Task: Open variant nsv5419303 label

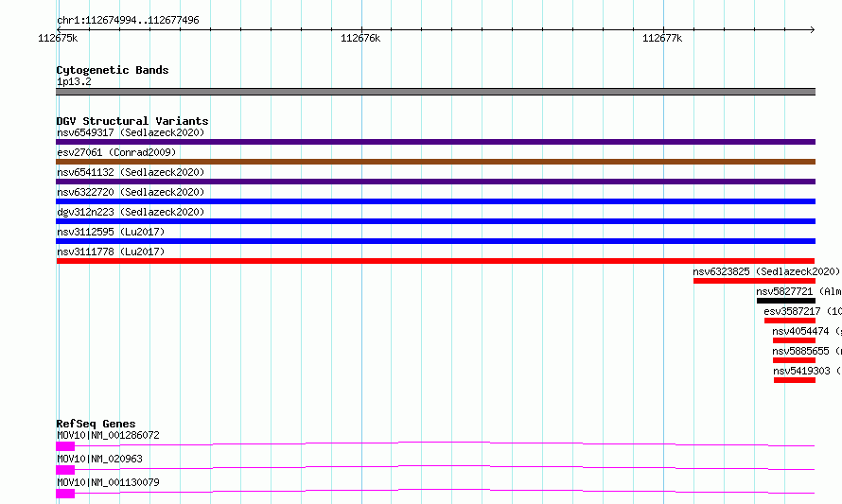Action: [807, 371]
